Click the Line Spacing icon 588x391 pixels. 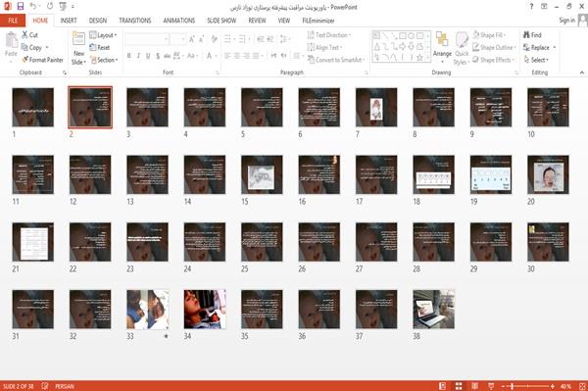click(284, 39)
